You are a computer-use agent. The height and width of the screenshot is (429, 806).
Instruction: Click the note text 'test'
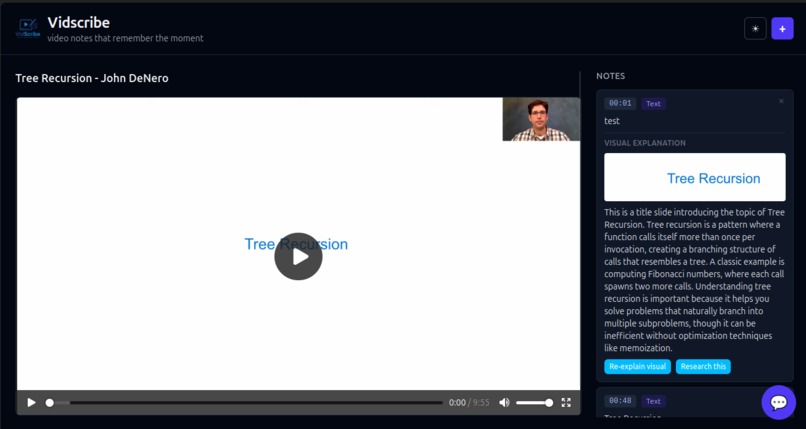(612, 121)
